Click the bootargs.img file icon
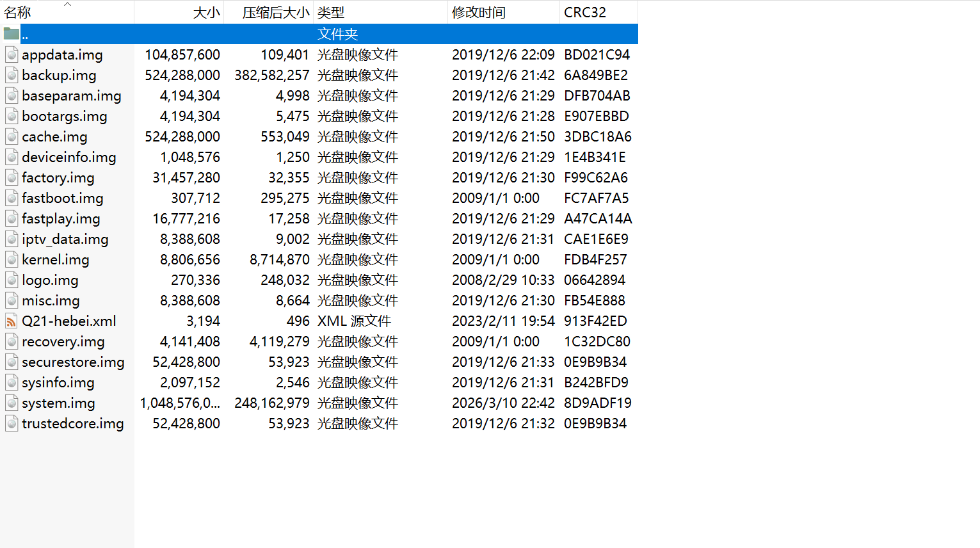The width and height of the screenshot is (980, 548). (12, 116)
